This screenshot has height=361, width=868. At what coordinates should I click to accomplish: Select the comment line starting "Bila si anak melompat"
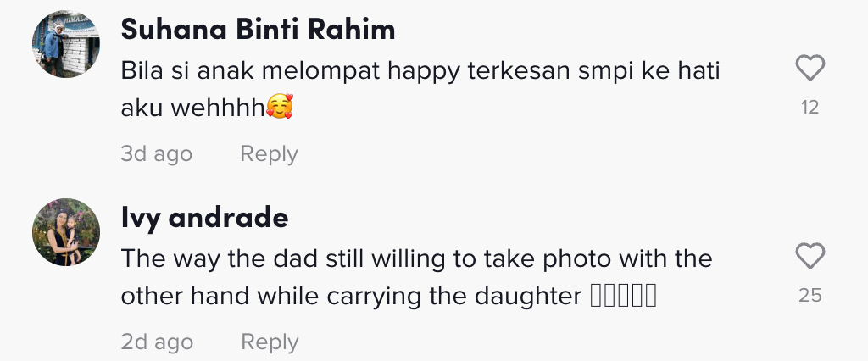point(420,70)
